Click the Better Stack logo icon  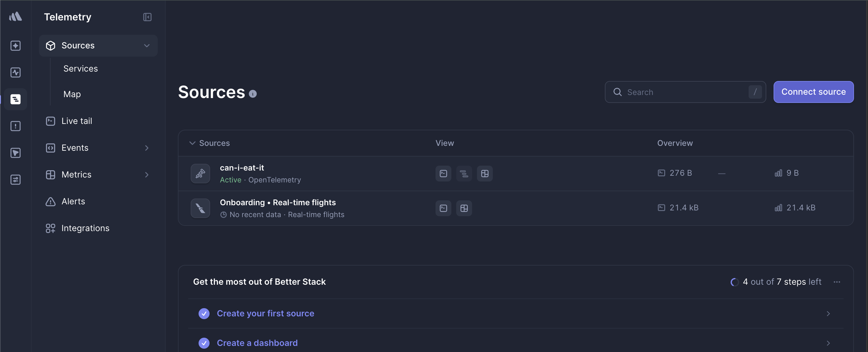point(16,16)
